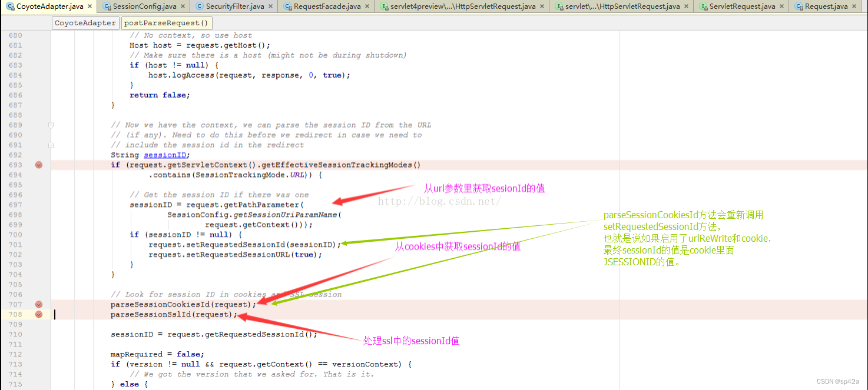Click line number 680 in the gutter
The height and width of the screenshot is (390, 868).
tap(15, 35)
